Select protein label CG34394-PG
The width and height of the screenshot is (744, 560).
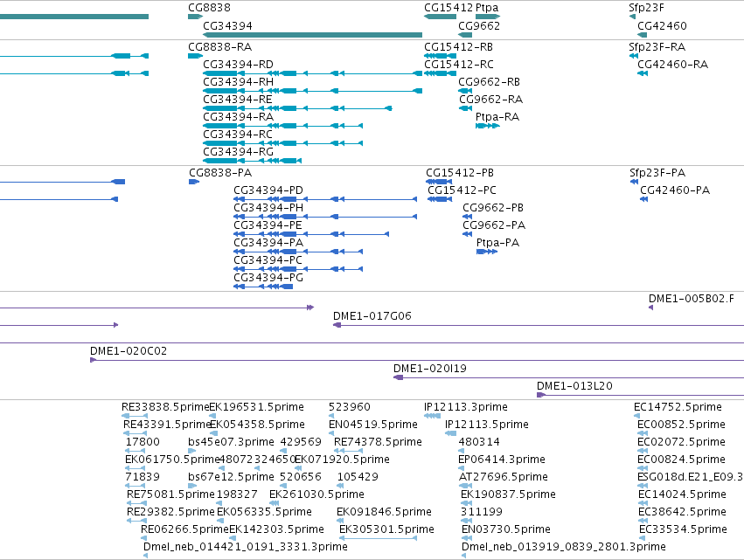pos(268,278)
